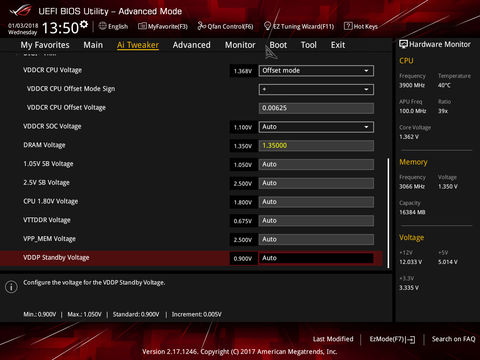The width and height of the screenshot is (480, 360).
Task: Open Qfan Control fan icon
Action: pos(202,26)
